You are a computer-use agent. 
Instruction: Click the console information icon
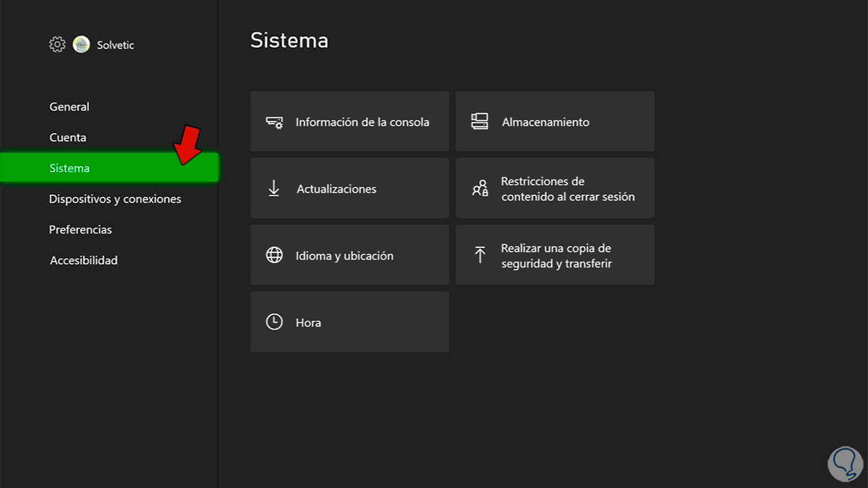point(274,122)
